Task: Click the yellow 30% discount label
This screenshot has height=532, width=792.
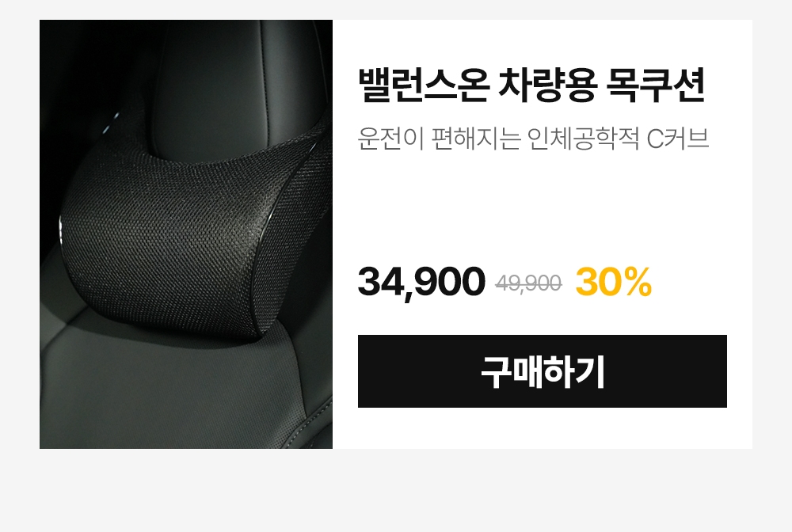Action: click(614, 282)
